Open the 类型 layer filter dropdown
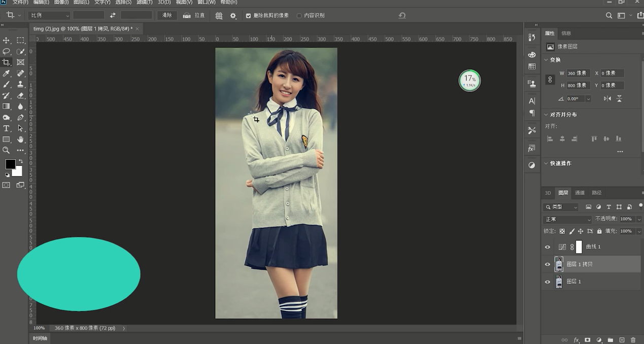The height and width of the screenshot is (344, 644). [561, 207]
